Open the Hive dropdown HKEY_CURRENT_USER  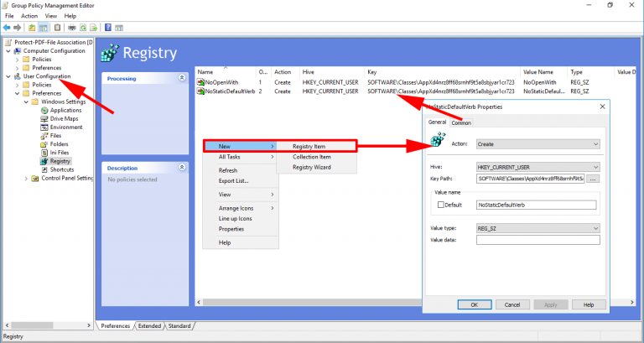pyautogui.click(x=538, y=167)
